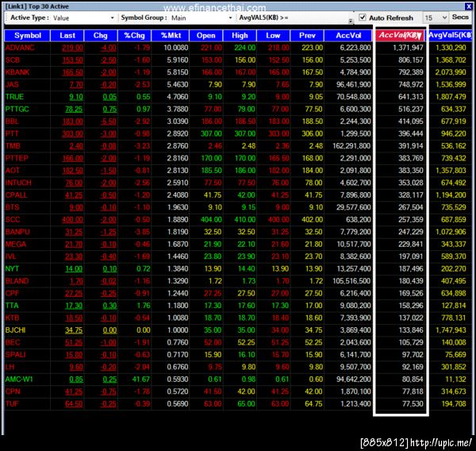Click TMB AccVol value 162,291,800
476x451 pixels.
point(351,146)
